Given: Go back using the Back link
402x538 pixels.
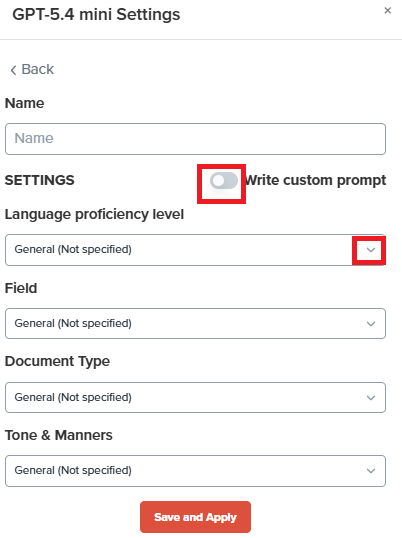Looking at the screenshot, I should (x=32, y=69).
